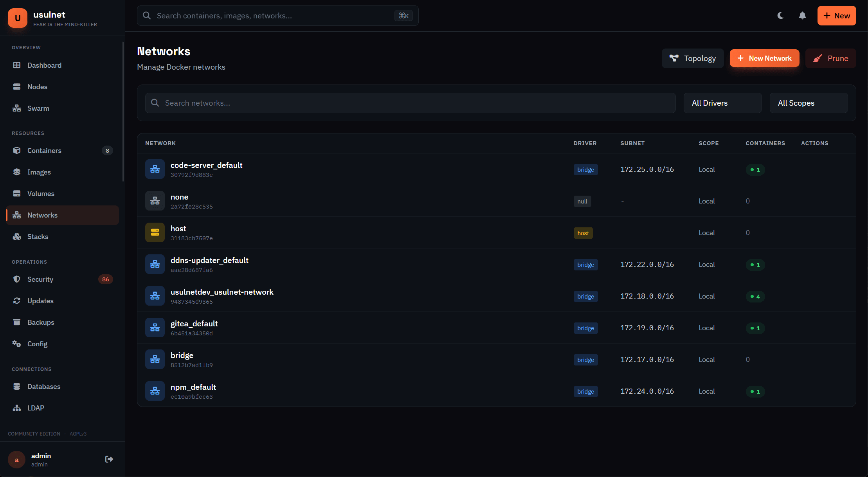Click the host network's yellow driver icon

[x=155, y=232]
